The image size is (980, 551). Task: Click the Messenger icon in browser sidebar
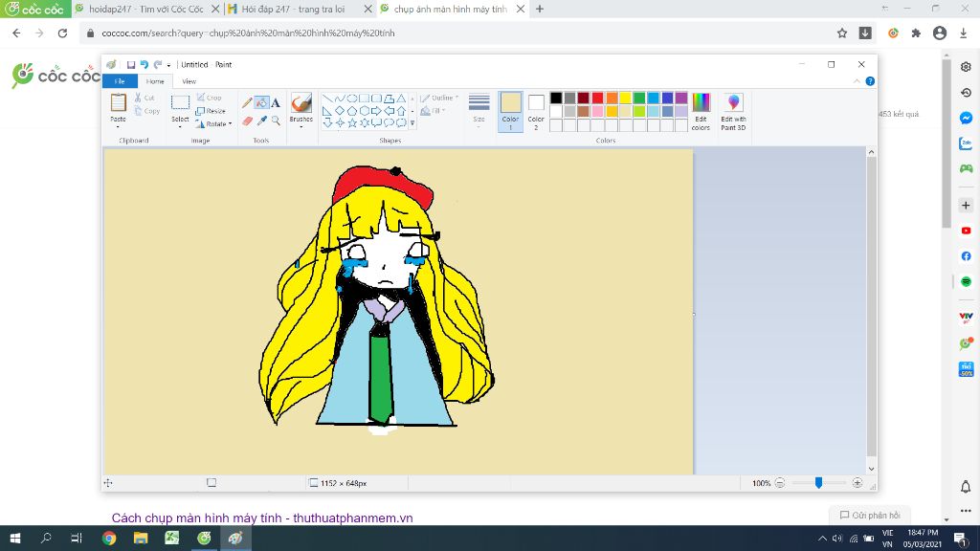pyautogui.click(x=966, y=118)
